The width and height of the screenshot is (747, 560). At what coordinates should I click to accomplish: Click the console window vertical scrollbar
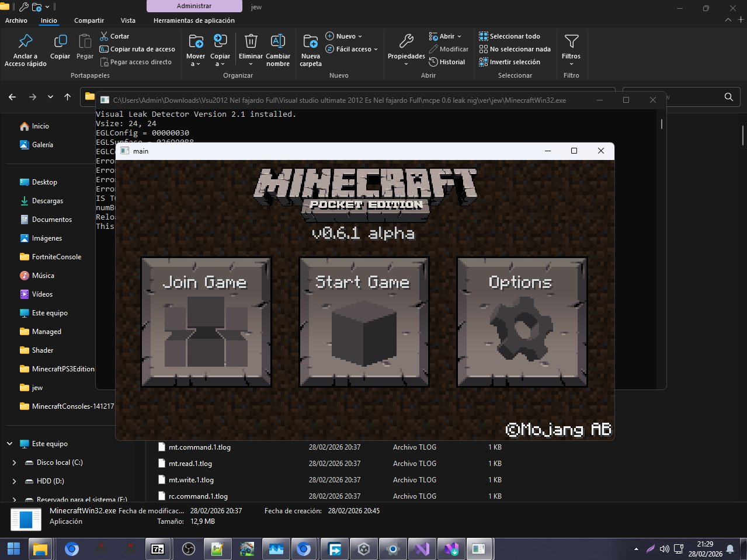pyautogui.click(x=662, y=124)
